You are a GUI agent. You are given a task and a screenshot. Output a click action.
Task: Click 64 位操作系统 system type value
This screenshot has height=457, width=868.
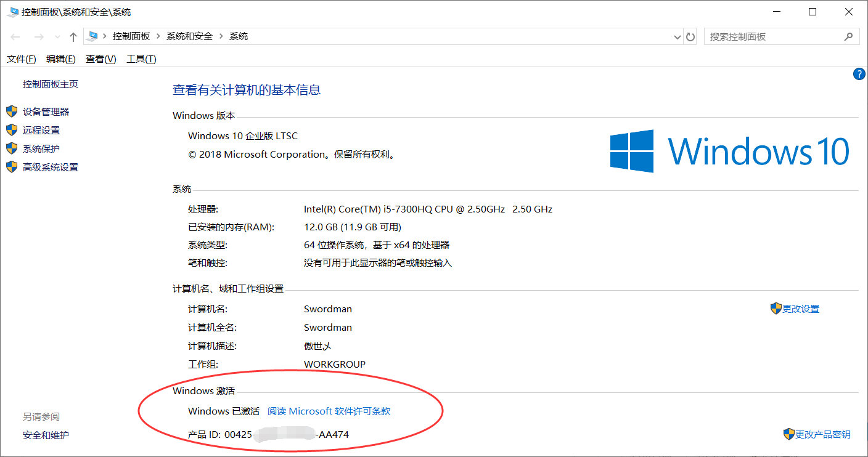click(x=377, y=245)
